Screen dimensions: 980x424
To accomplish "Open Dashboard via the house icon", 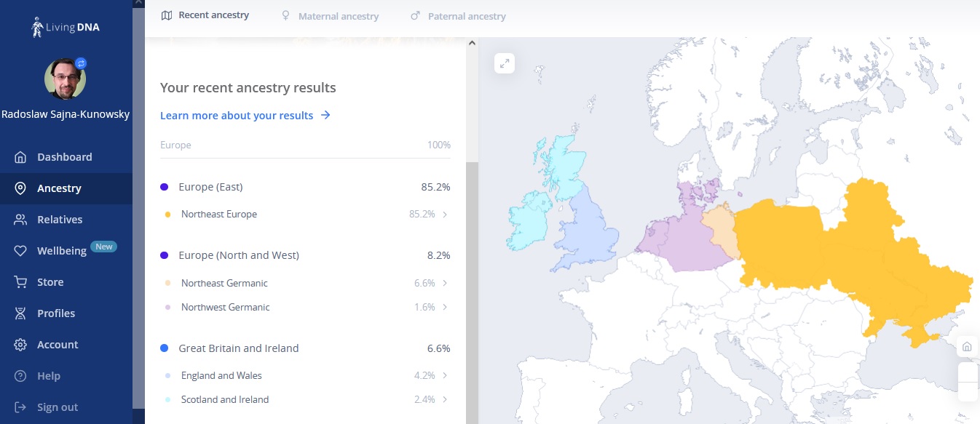I will click(21, 157).
